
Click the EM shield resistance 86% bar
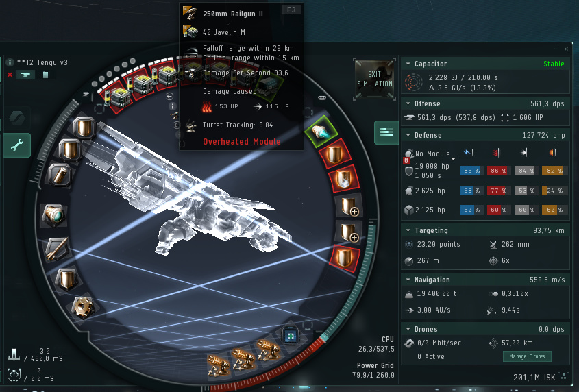coord(471,171)
